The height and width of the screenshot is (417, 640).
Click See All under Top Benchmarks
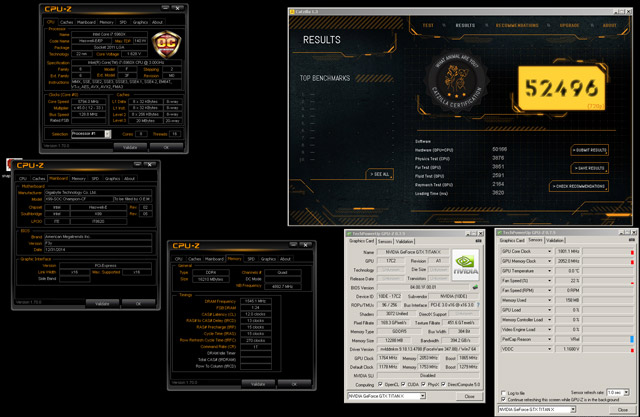[x=379, y=174]
